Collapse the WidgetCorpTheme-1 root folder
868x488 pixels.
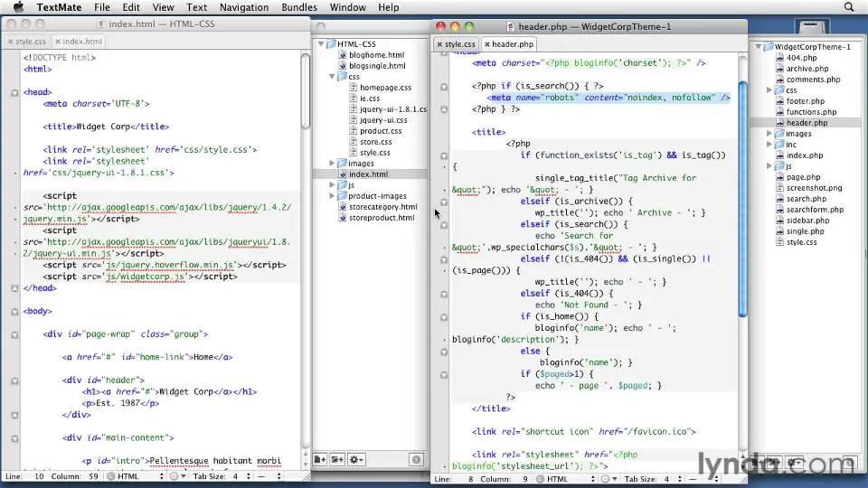(759, 46)
